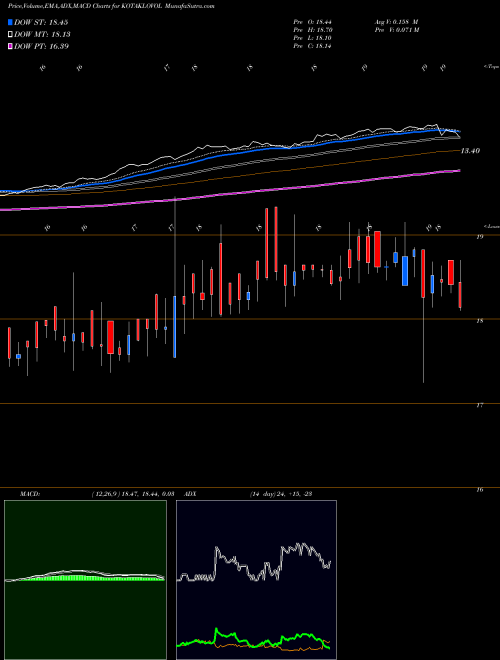
Task: Click the large blue candlestick below 18
Action: point(175,327)
